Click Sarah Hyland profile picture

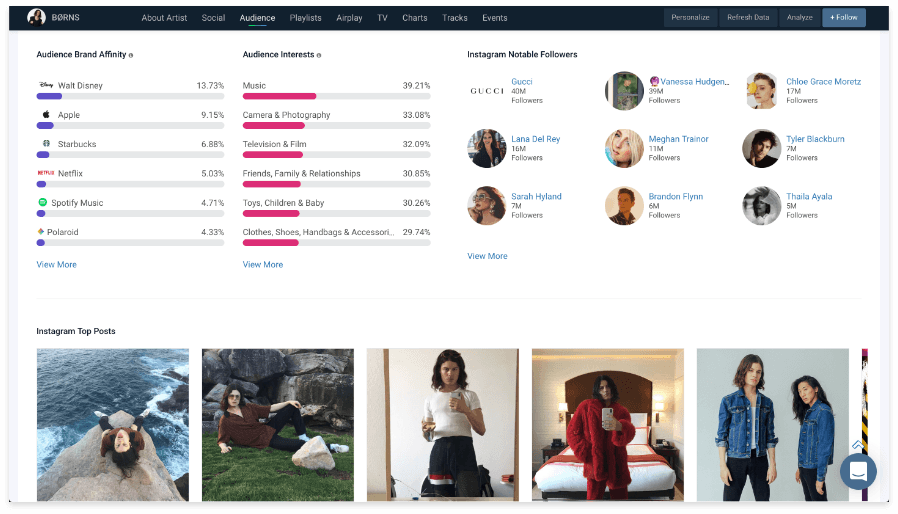point(487,205)
